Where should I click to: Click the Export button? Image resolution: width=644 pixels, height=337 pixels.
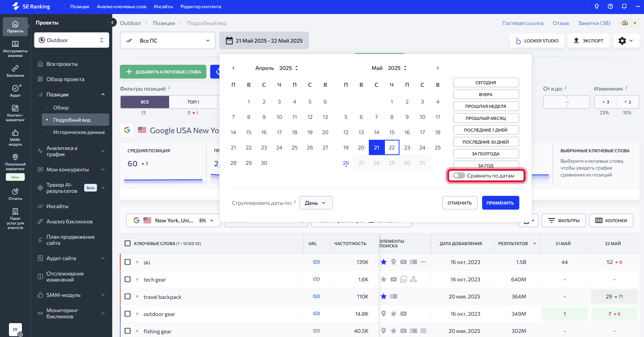(x=588, y=41)
